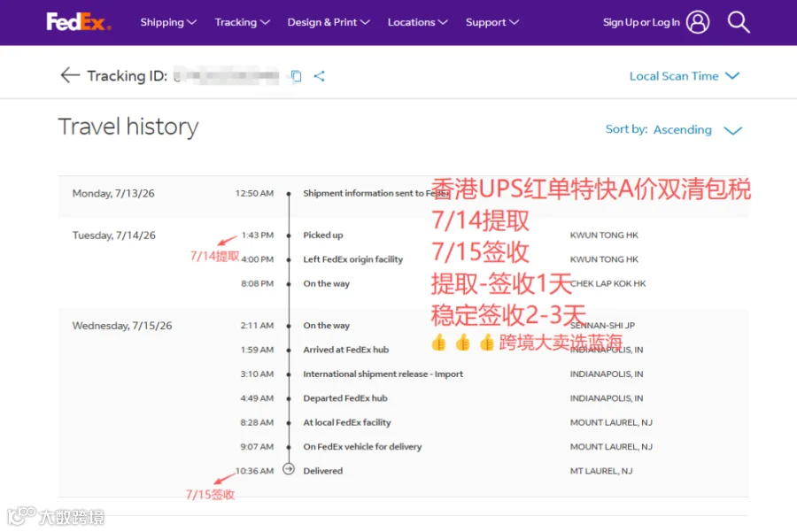The width and height of the screenshot is (797, 532).
Task: Click the 8:08 PM On the way event
Action: click(326, 283)
